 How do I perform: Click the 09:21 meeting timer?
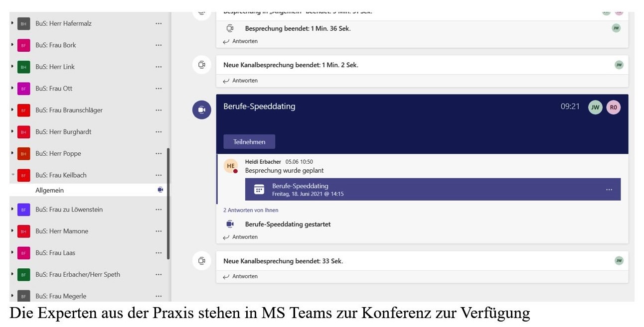coord(570,106)
